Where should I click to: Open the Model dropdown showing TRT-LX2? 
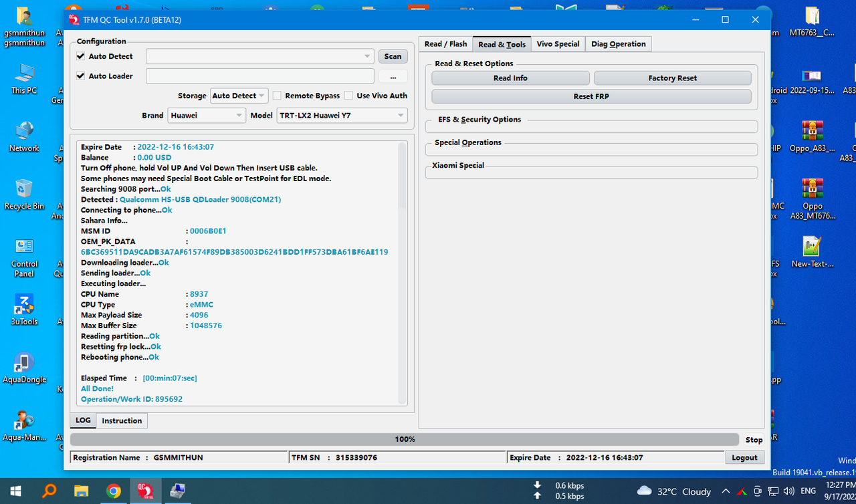(342, 115)
